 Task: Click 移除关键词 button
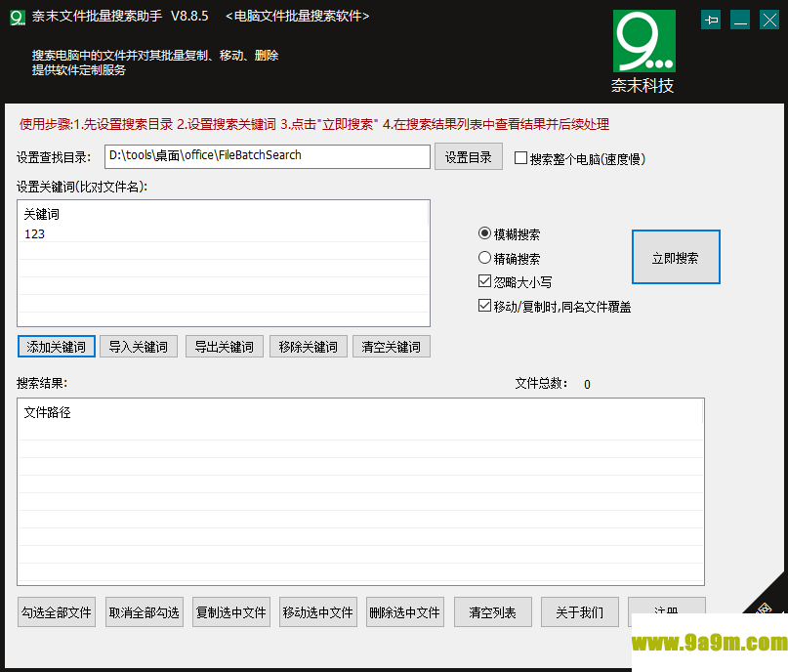pyautogui.click(x=308, y=347)
